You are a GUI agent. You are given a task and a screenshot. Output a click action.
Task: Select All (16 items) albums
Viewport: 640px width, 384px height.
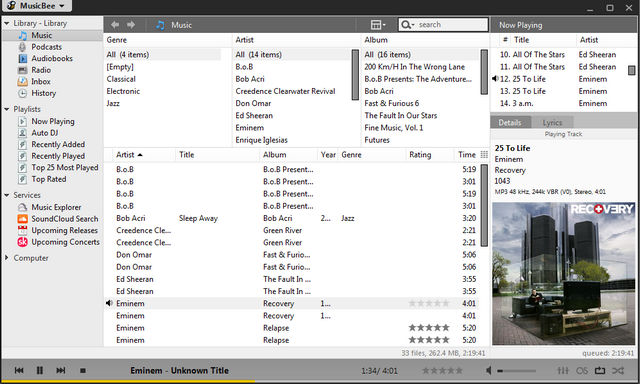(421, 55)
